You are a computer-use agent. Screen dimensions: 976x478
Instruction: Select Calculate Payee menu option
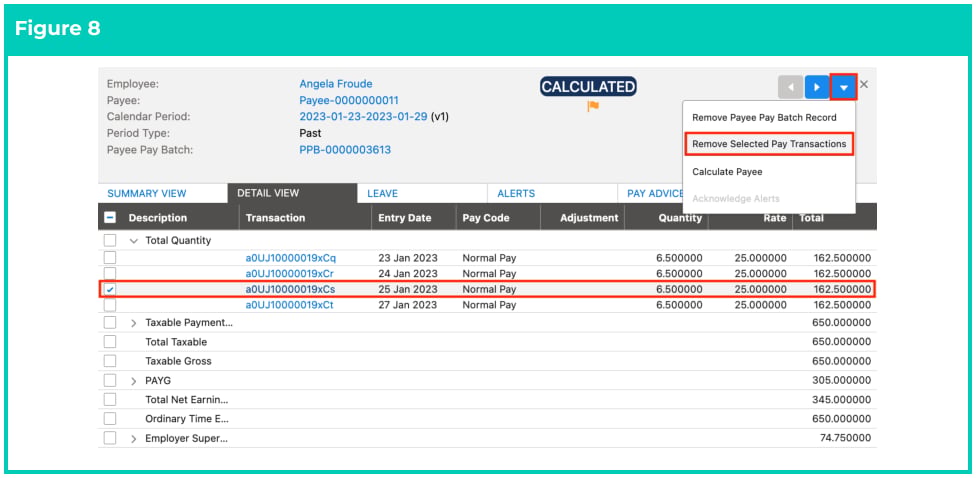point(727,171)
